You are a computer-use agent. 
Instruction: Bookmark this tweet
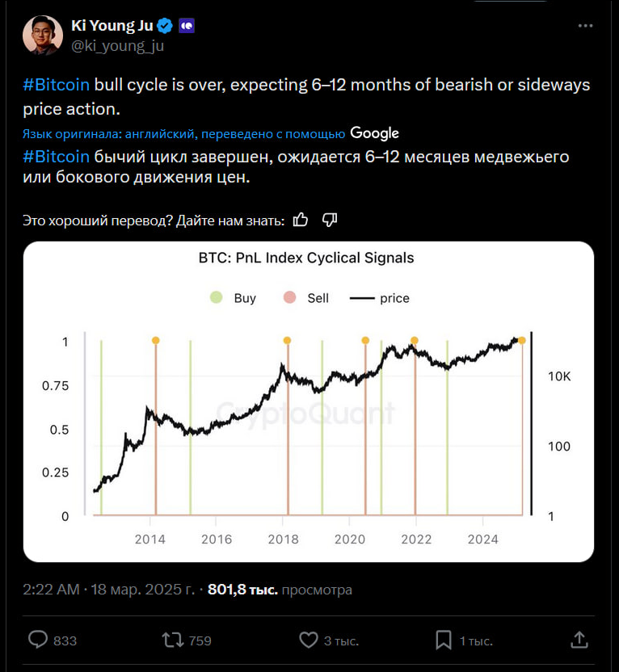[444, 640]
